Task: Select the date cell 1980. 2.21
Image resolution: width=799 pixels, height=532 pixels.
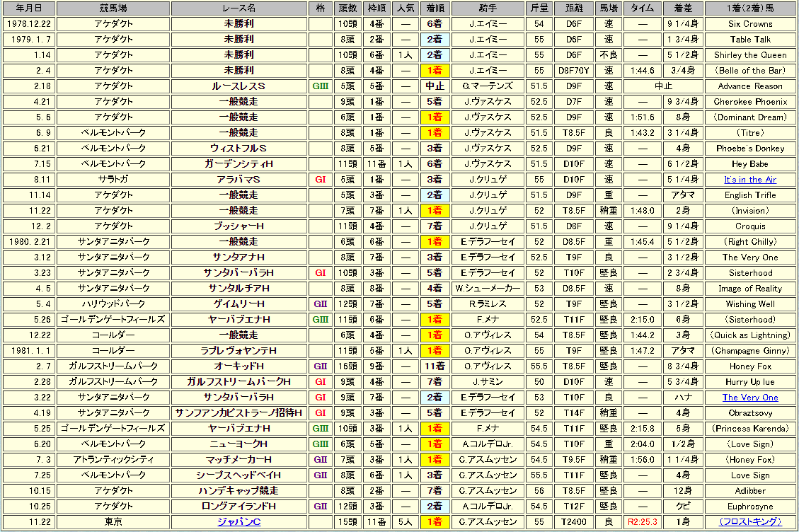Action: [29, 241]
